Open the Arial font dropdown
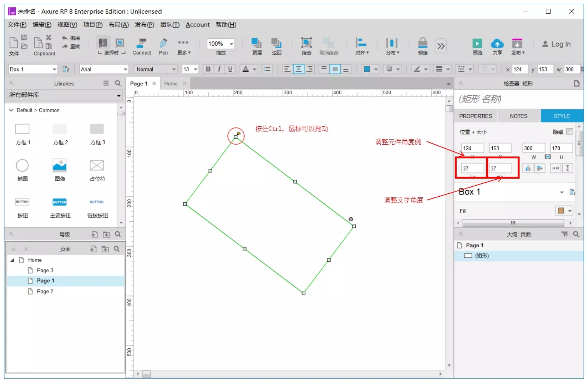588x383 pixels. pos(125,69)
